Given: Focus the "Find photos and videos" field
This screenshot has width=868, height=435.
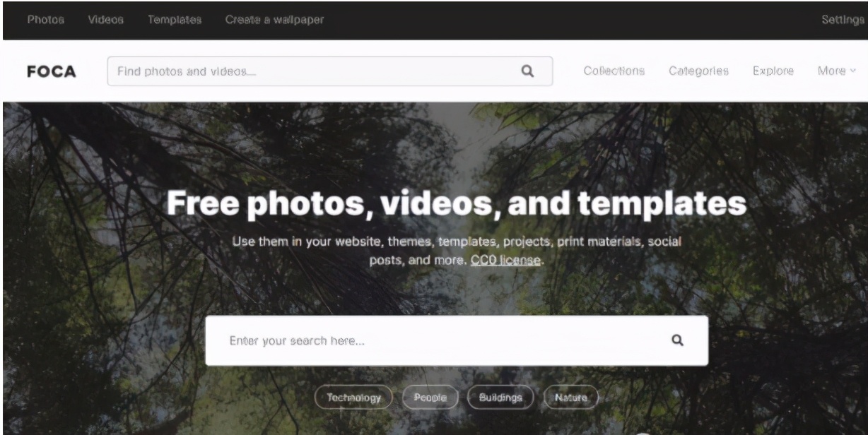Looking at the screenshot, I should coord(330,71).
